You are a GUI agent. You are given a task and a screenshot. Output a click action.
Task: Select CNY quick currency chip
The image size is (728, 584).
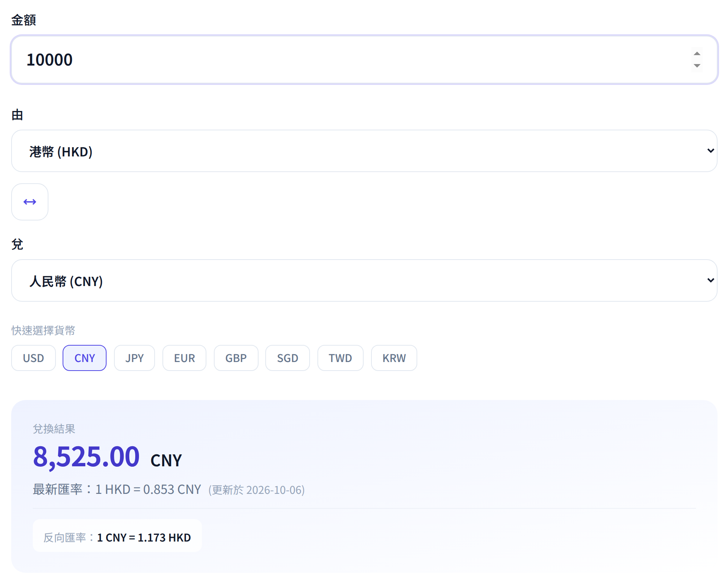coord(85,358)
